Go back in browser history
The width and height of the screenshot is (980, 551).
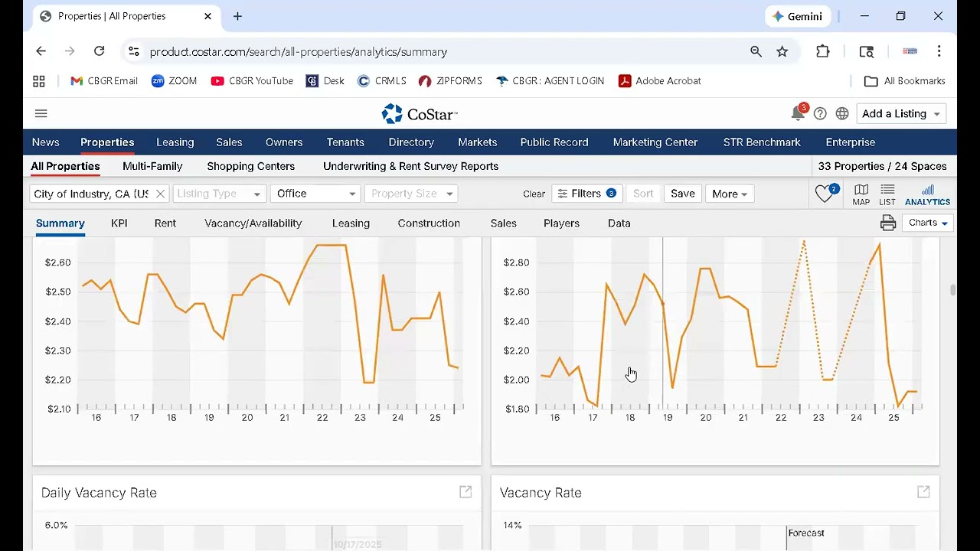pyautogui.click(x=41, y=51)
